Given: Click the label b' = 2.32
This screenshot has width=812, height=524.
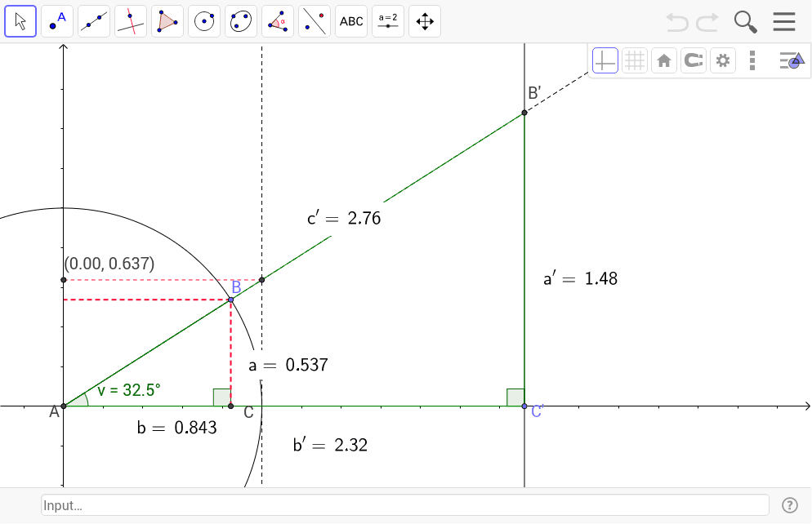Looking at the screenshot, I should coord(330,445).
